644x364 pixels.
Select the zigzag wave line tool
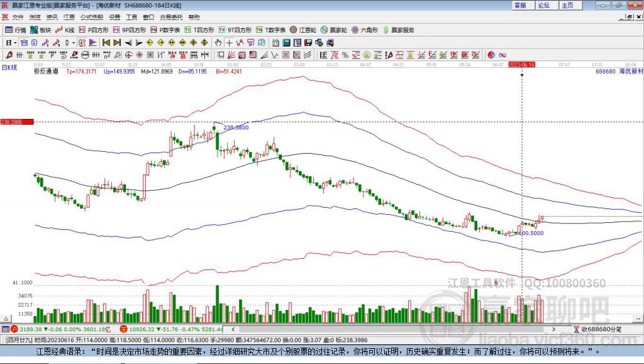[x=275, y=55]
